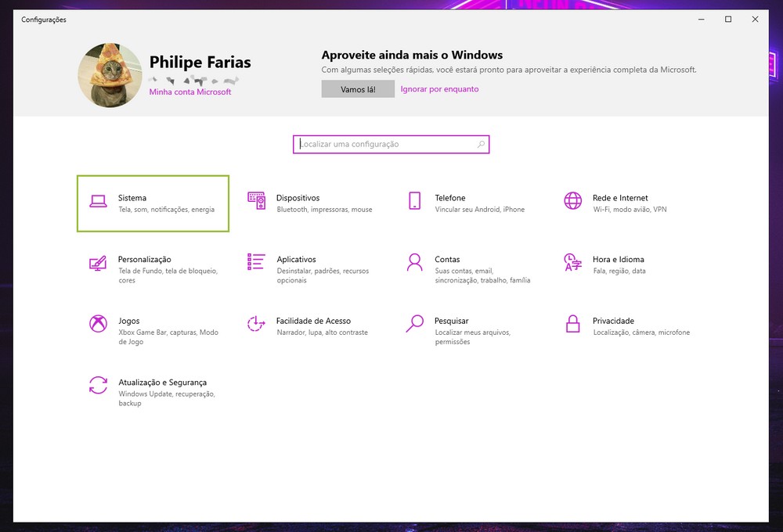Click 'Tela, som, notificações, energia' description
This screenshot has width=783, height=532.
coord(166,210)
